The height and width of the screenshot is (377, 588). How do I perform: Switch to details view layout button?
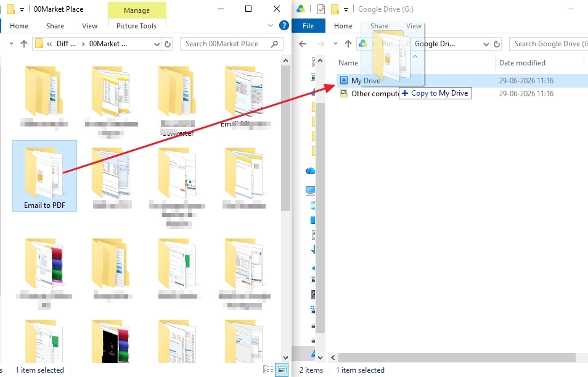[x=268, y=370]
